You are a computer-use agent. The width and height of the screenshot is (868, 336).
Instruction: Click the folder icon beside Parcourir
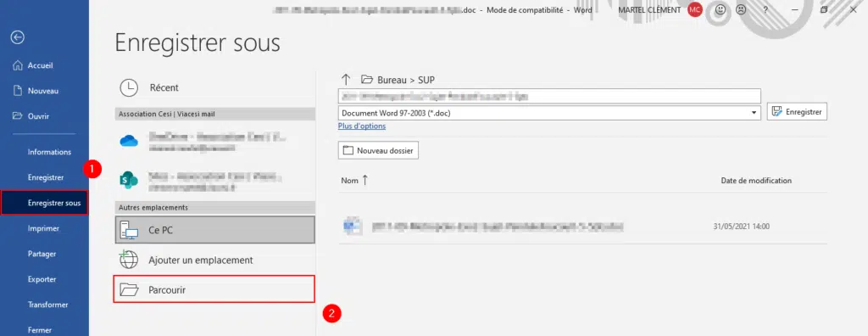pos(129,289)
